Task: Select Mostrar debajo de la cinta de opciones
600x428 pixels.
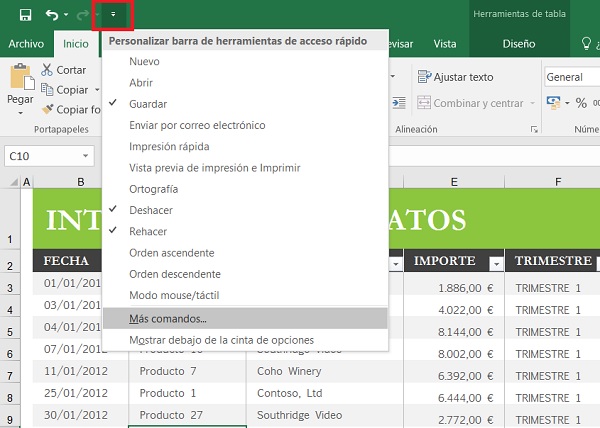Action: pos(245,340)
